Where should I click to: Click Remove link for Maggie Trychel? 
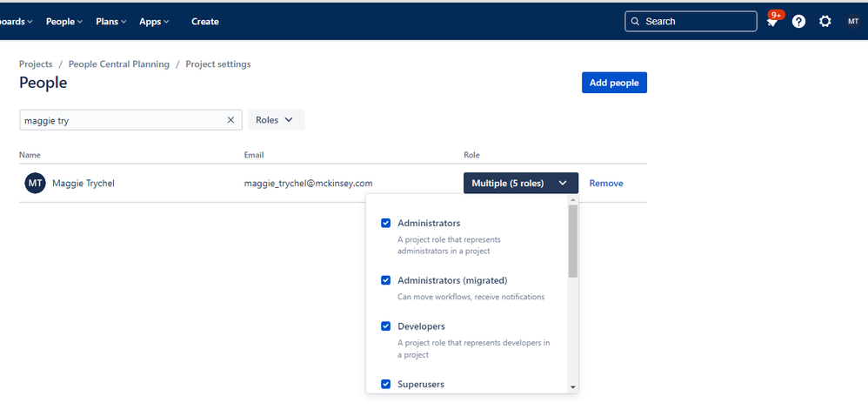(x=606, y=184)
